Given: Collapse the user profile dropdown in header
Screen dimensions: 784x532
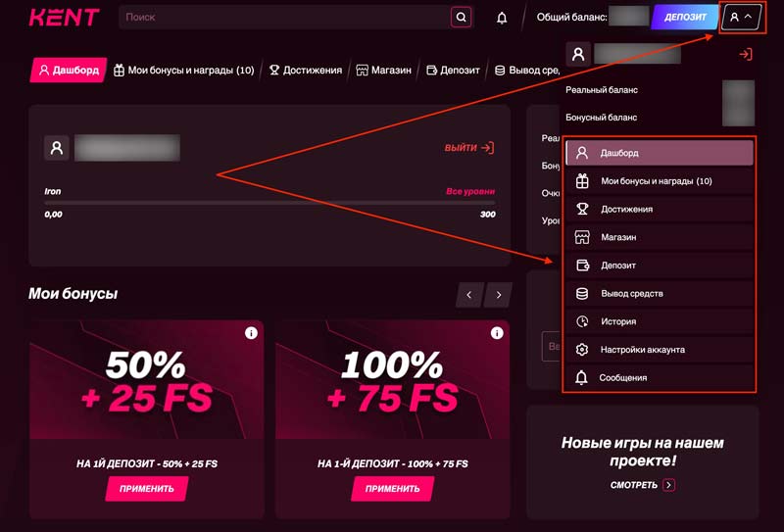Looking at the screenshot, I should 741,17.
